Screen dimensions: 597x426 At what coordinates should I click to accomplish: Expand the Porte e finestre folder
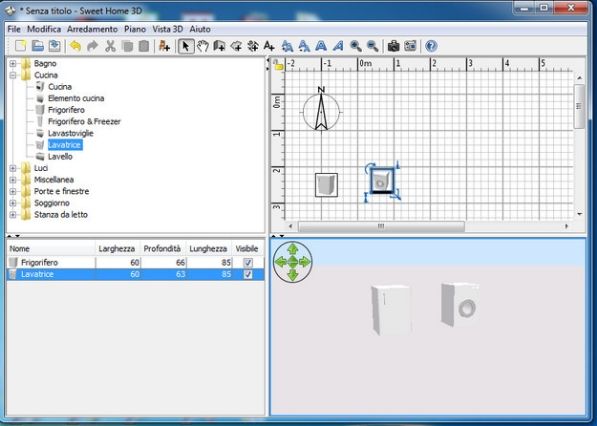tap(13, 191)
